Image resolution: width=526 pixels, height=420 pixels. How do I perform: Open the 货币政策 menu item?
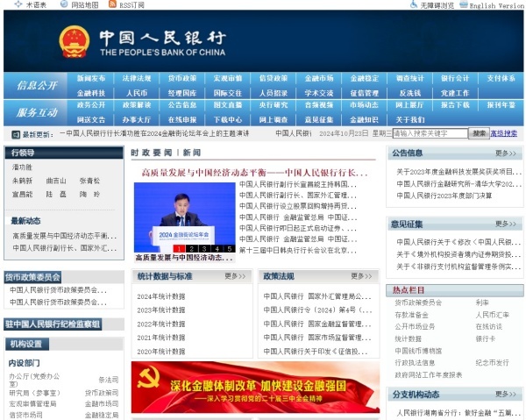(182, 78)
